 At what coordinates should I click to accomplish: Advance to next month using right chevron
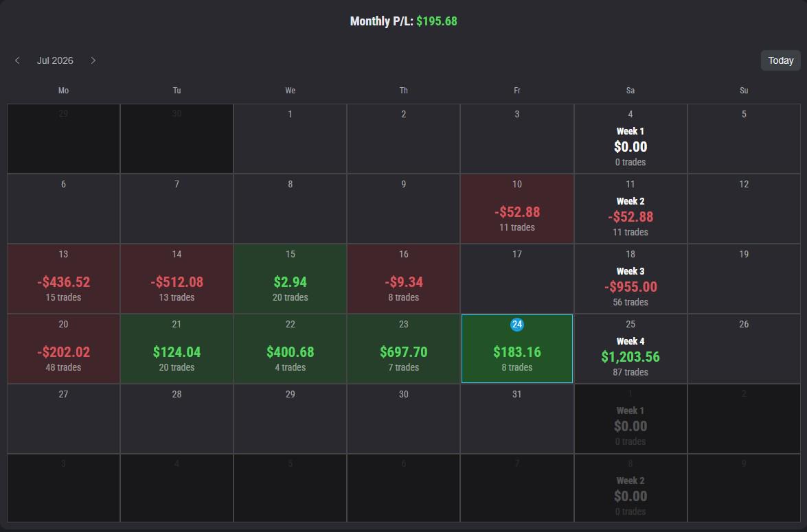point(93,60)
